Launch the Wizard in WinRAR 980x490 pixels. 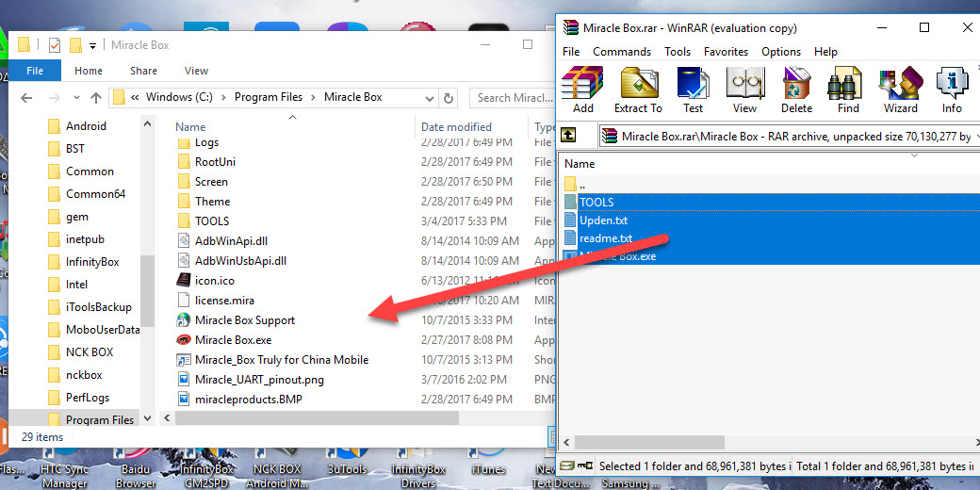click(901, 90)
